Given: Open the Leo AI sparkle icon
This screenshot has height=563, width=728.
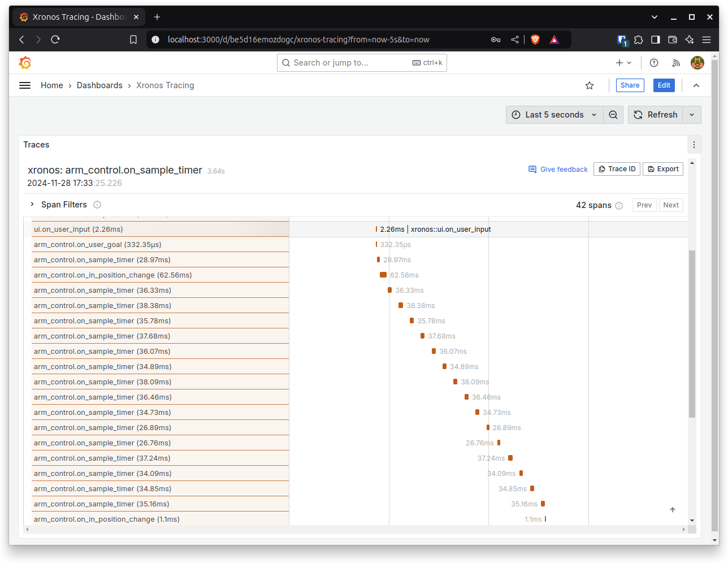Looking at the screenshot, I should point(690,40).
